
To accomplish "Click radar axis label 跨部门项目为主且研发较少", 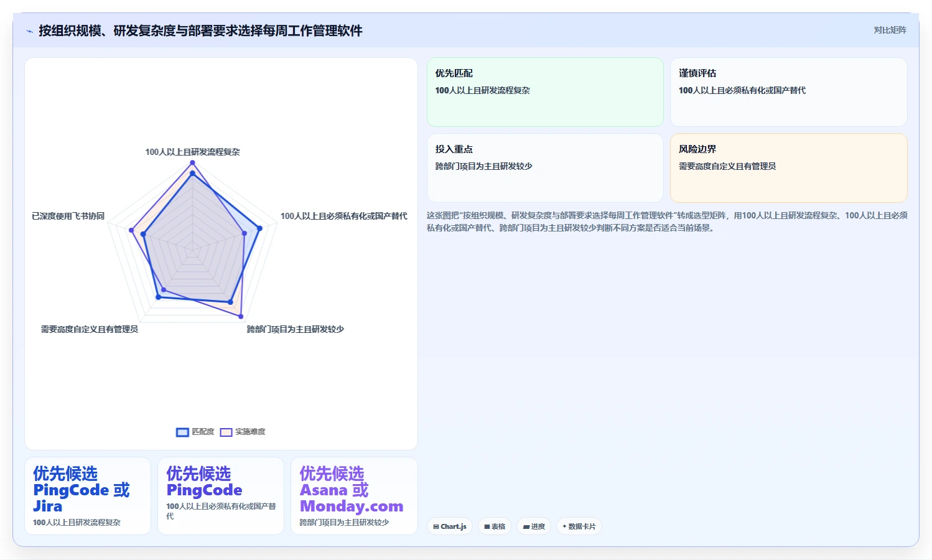I will (296, 329).
